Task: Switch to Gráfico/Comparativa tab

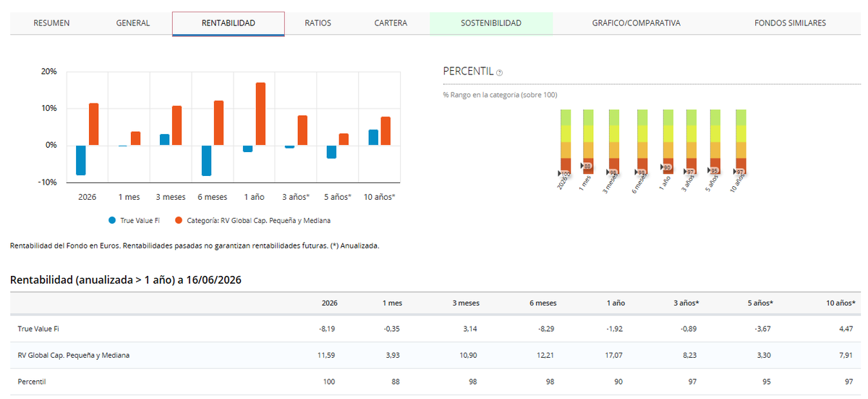Action: point(637,23)
